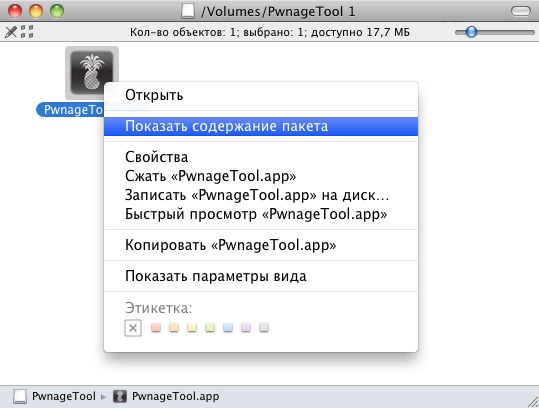Screen dimensions: 539x408
Task: Click the PwnageTool pineapple app icon
Action: tap(92, 73)
